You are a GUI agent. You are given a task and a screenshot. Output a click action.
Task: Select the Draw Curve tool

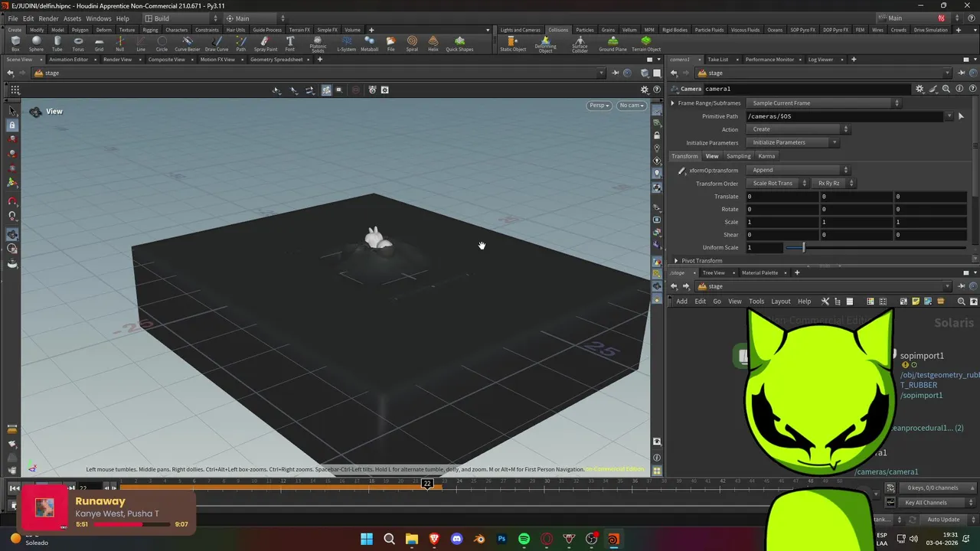click(217, 44)
